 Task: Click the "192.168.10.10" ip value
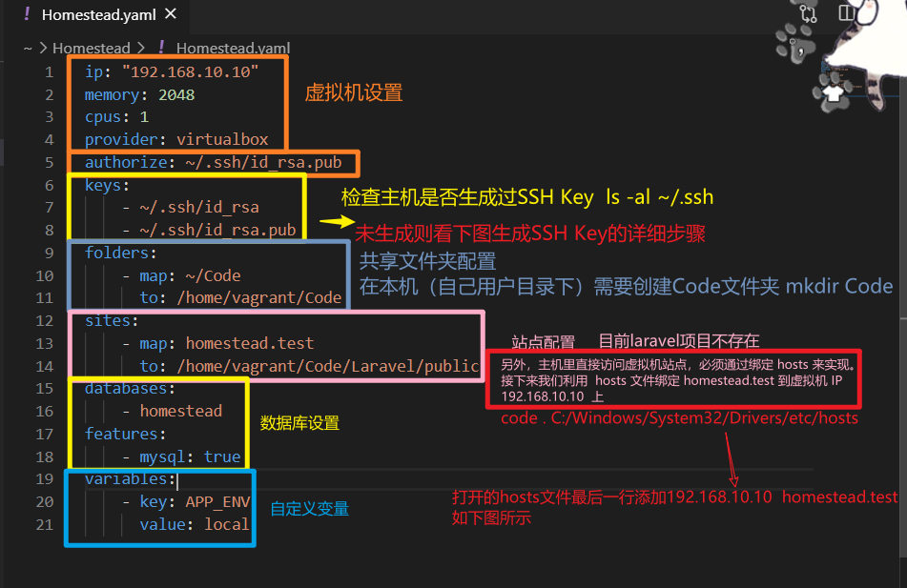[x=191, y=71]
